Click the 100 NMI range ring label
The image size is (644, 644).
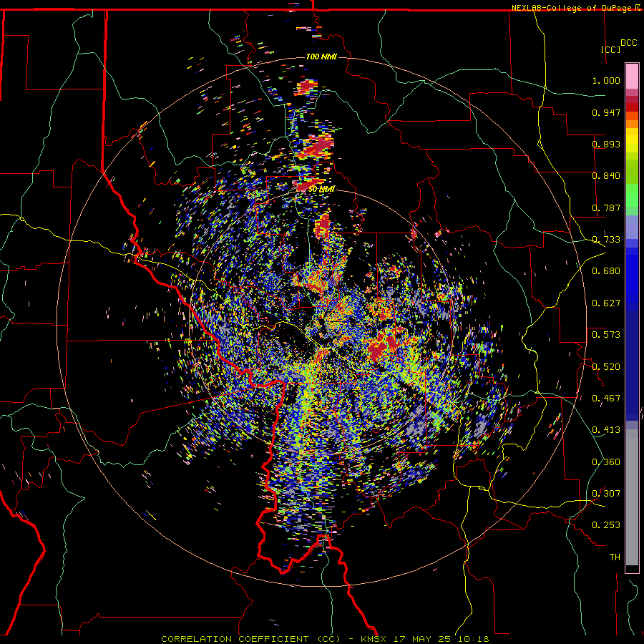(321, 57)
